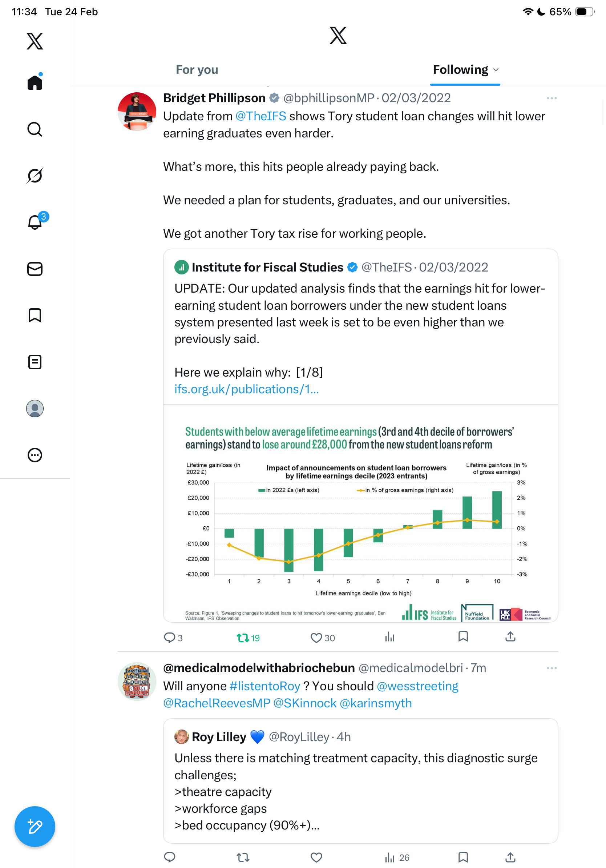Open the Search icon in sidebar
606x868 pixels.
pos(35,129)
